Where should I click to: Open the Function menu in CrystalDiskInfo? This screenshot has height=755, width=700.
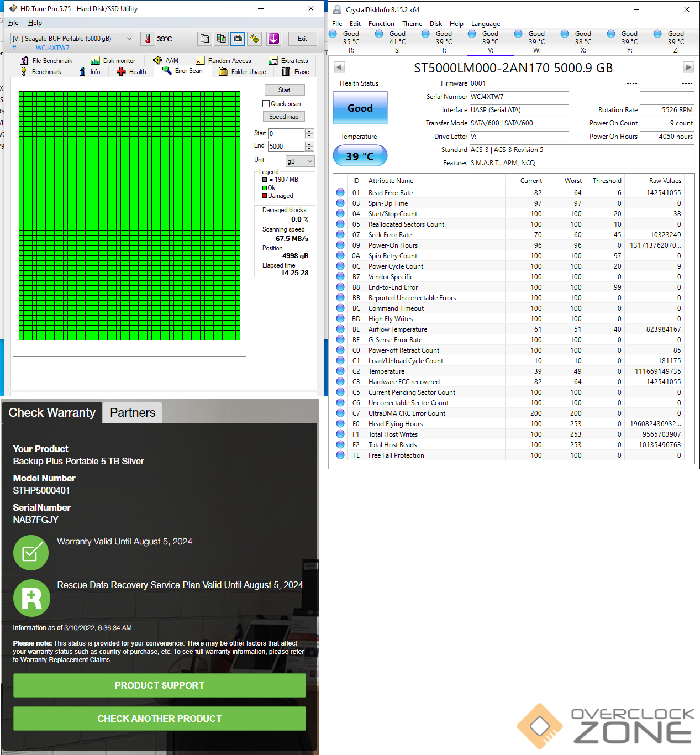point(381,24)
